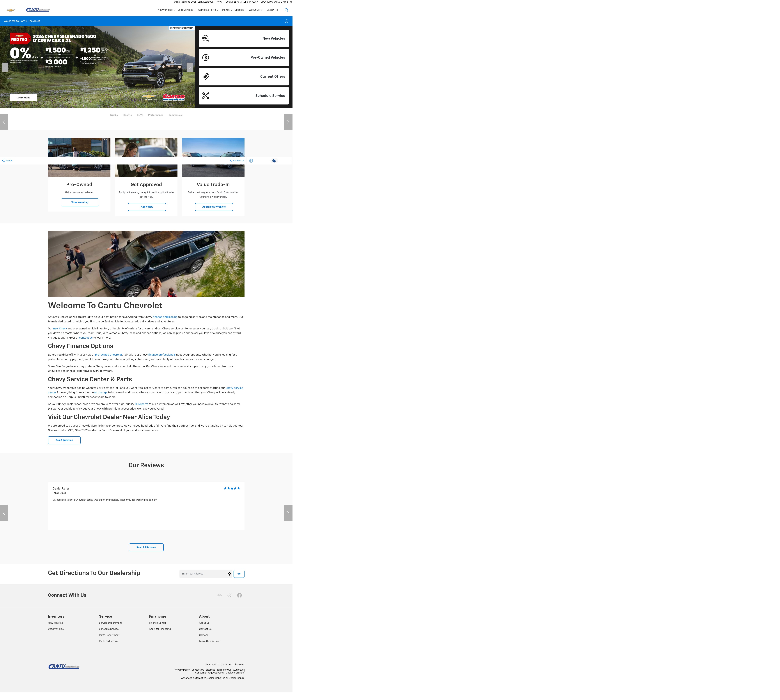The width and height of the screenshot is (780, 700).
Task: Open the finance and leasing link
Action: [x=165, y=317]
